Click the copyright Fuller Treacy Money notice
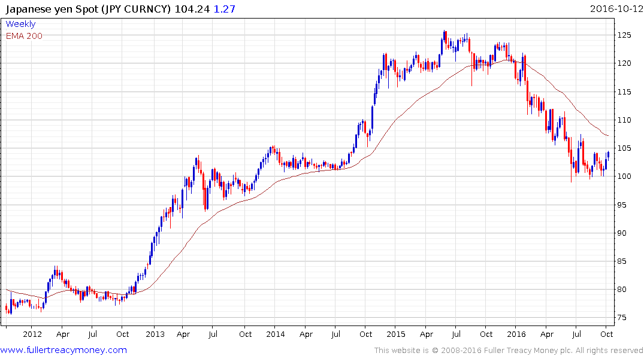This screenshot has width=644, height=359. pyautogui.click(x=509, y=351)
